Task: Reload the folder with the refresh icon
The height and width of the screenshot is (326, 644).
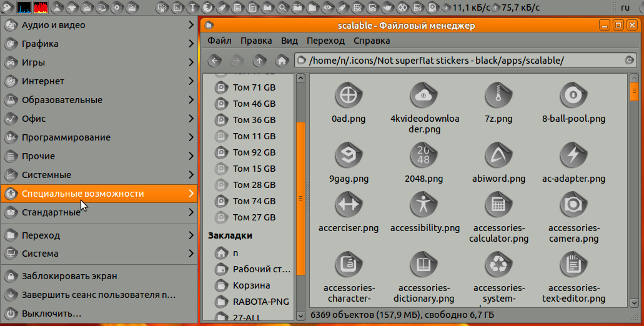Action: point(629,61)
